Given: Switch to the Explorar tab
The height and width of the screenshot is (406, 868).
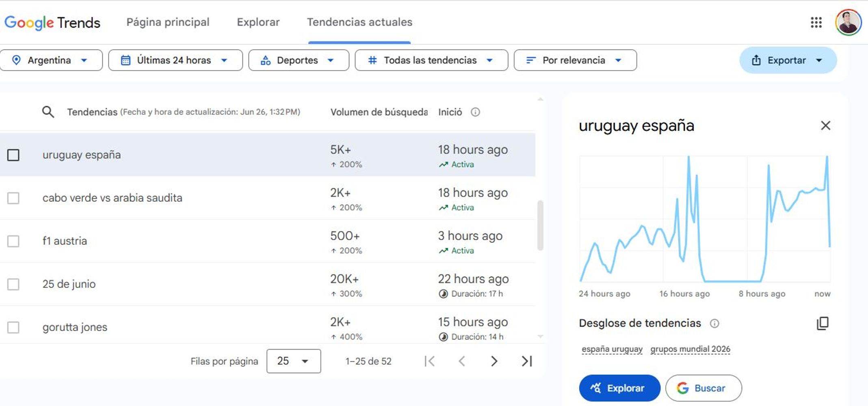Looking at the screenshot, I should 258,22.
